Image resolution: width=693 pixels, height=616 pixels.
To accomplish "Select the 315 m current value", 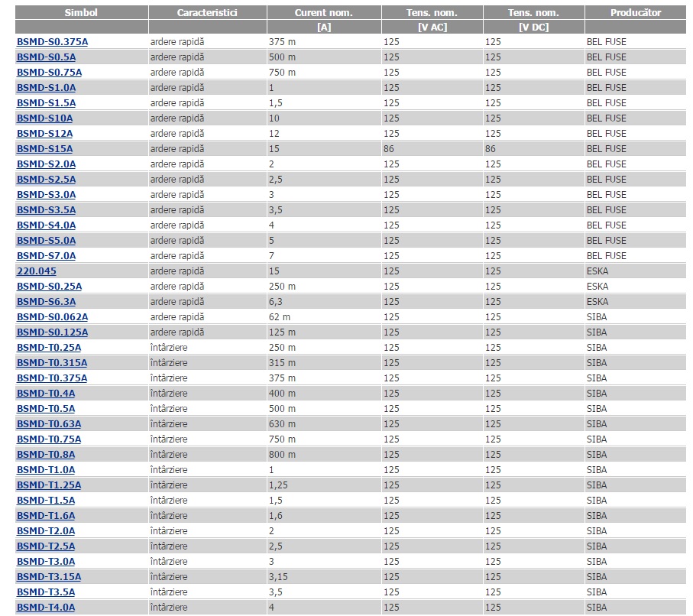I will pos(282,363).
